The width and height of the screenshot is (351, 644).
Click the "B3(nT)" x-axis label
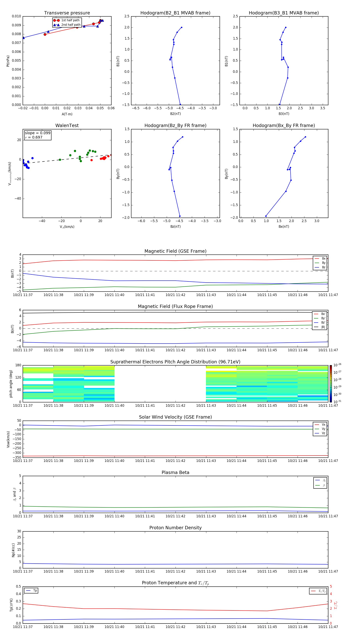tap(284, 114)
